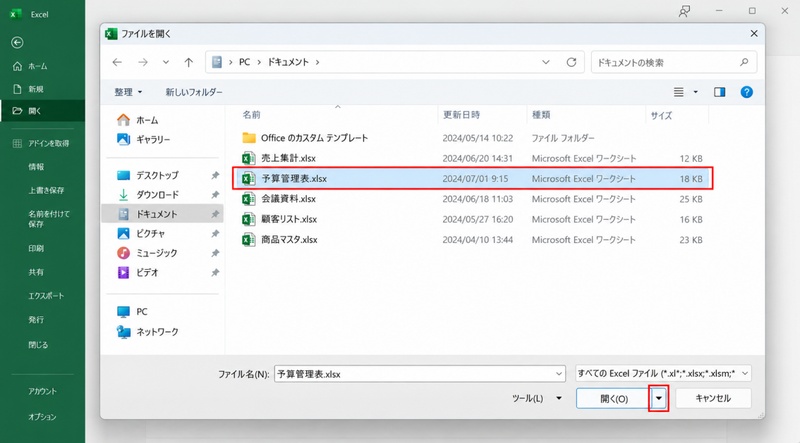Select ダウンロード in navigation pane

(162, 194)
